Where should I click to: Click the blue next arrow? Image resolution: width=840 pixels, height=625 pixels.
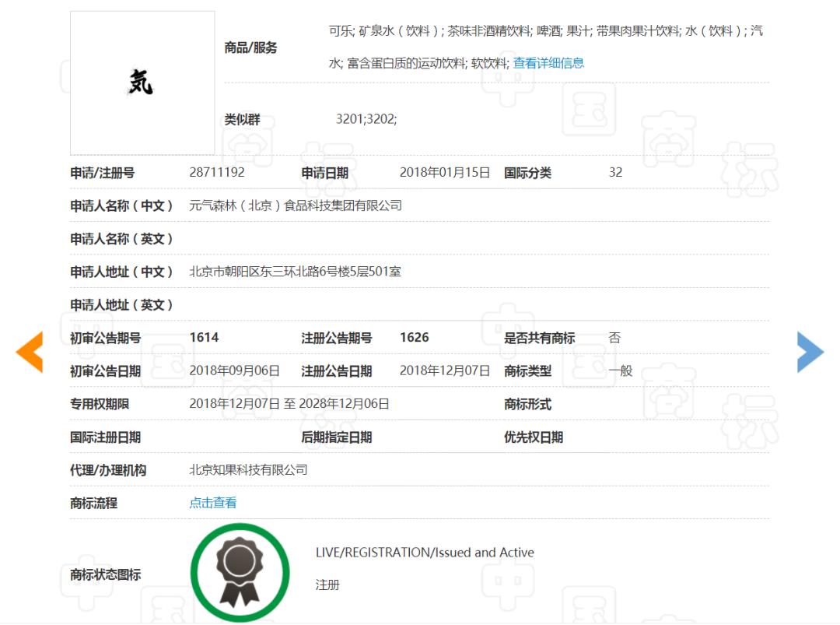810,352
